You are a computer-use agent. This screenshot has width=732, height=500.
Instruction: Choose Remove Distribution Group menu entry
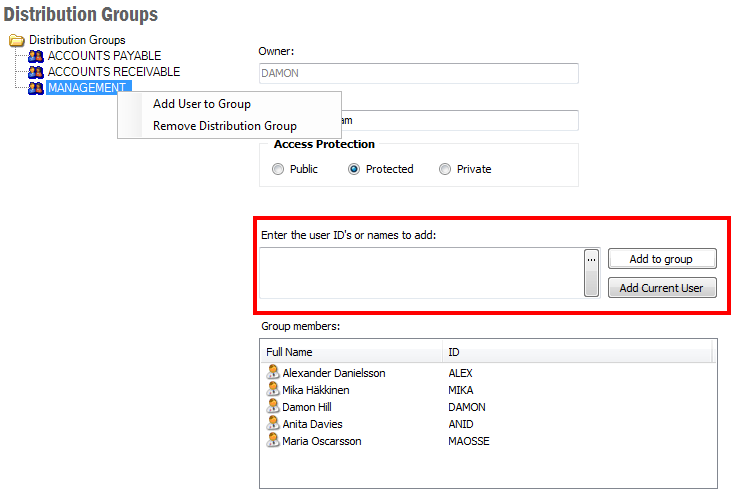tap(225, 126)
